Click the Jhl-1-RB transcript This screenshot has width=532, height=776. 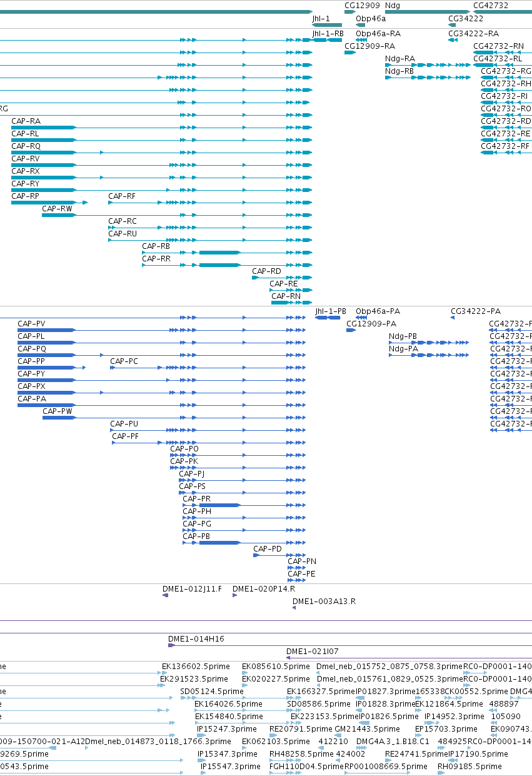tap(327, 40)
